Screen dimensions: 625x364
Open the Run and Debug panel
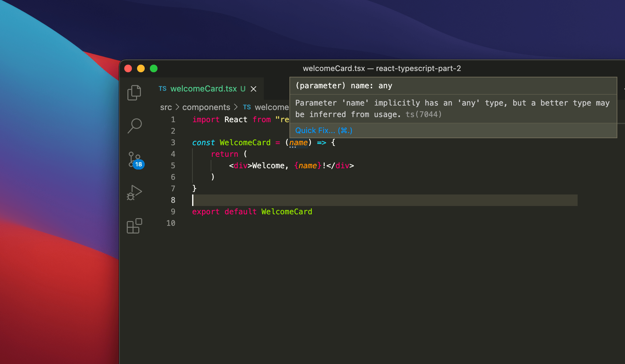pos(134,193)
